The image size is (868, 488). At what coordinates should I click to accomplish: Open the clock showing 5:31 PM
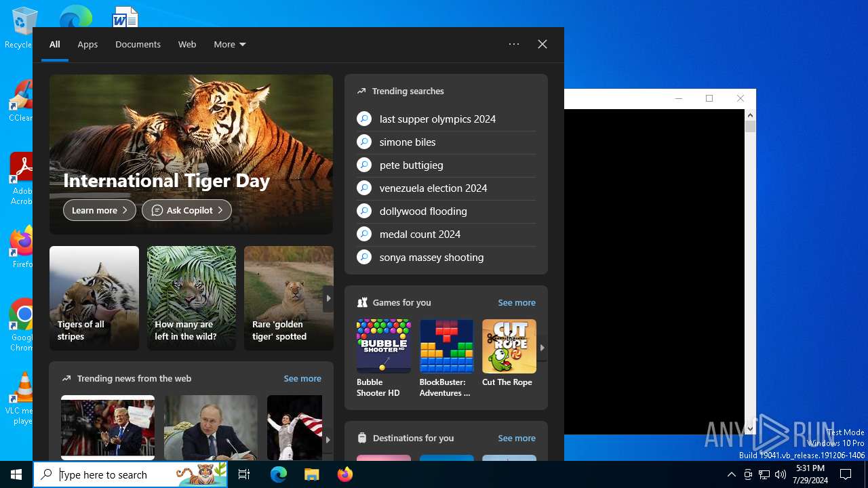tap(810, 474)
